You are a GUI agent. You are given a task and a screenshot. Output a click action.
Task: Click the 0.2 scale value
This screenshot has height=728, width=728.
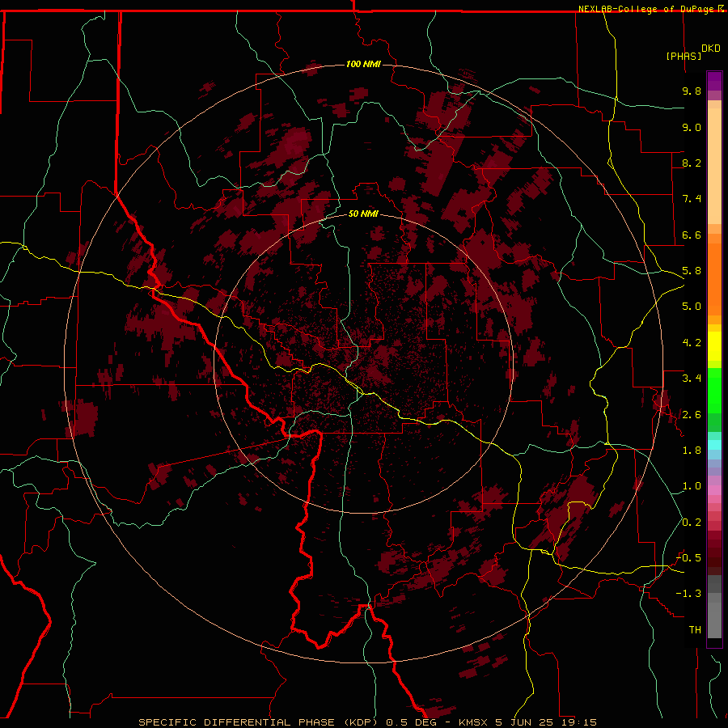692,523
